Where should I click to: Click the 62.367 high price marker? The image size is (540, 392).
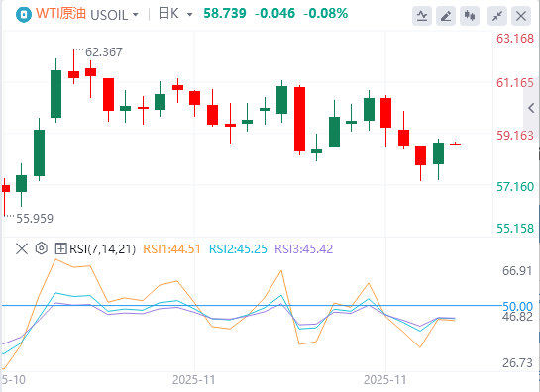click(x=104, y=52)
